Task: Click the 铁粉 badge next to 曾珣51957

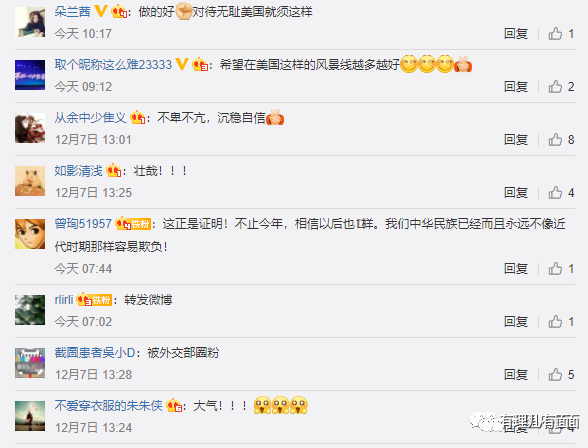Action: pyautogui.click(x=141, y=224)
